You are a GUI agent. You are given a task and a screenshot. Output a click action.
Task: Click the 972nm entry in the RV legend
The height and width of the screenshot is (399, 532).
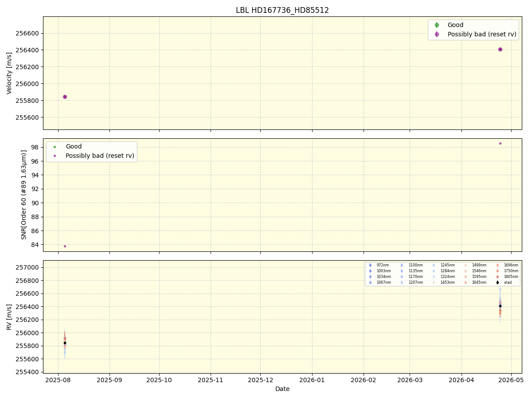pos(383,265)
